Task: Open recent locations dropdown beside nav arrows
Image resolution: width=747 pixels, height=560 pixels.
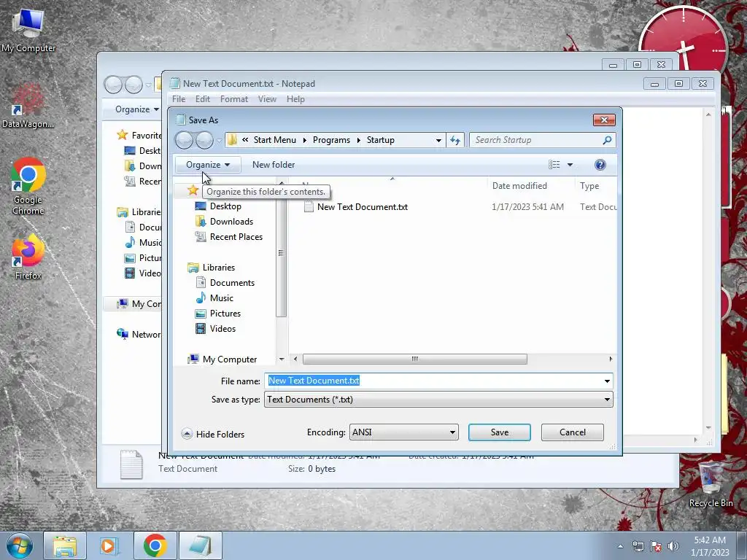Action: (219, 141)
